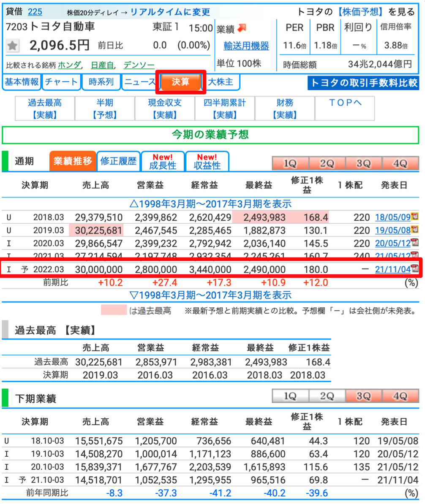Viewport: 425px width, 504px height.
Task: Switch to the New! 収益性 tab
Action: point(207,161)
